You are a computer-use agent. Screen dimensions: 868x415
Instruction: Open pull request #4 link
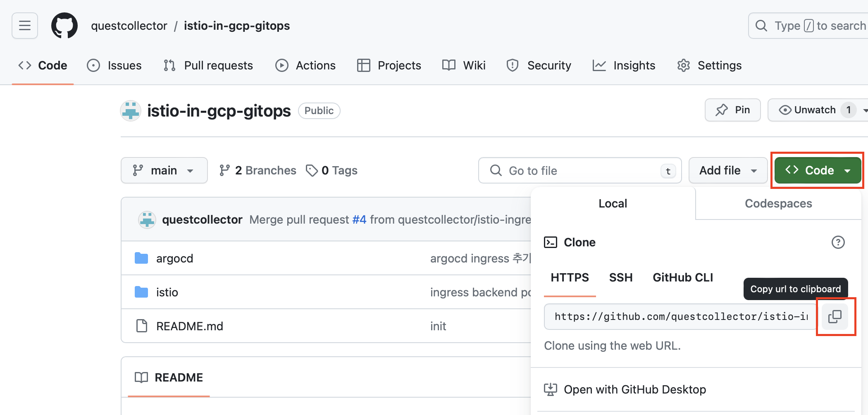359,219
